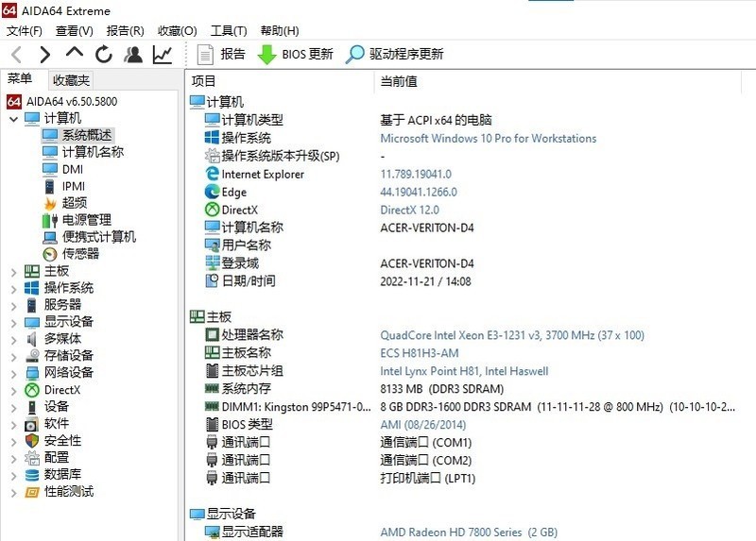The width and height of the screenshot is (756, 541).
Task: Open the 查看(V) menu
Action: (x=75, y=31)
